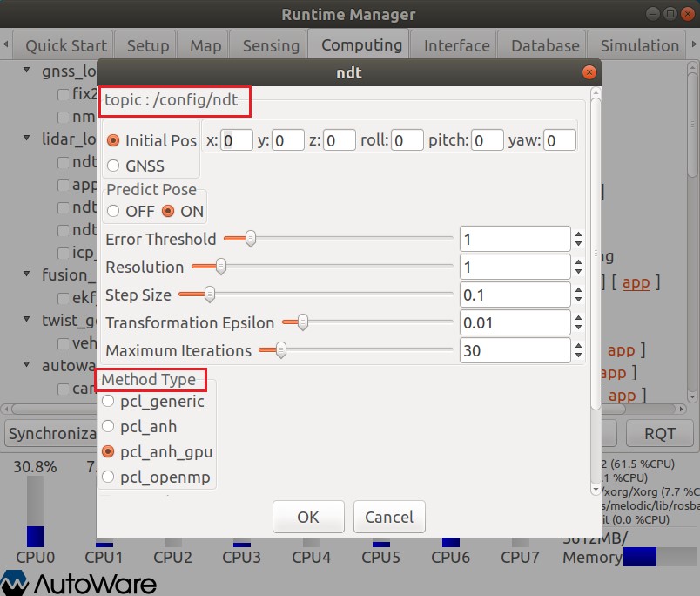Image resolution: width=700 pixels, height=596 pixels.
Task: Confirm settings with OK button
Action: [308, 517]
